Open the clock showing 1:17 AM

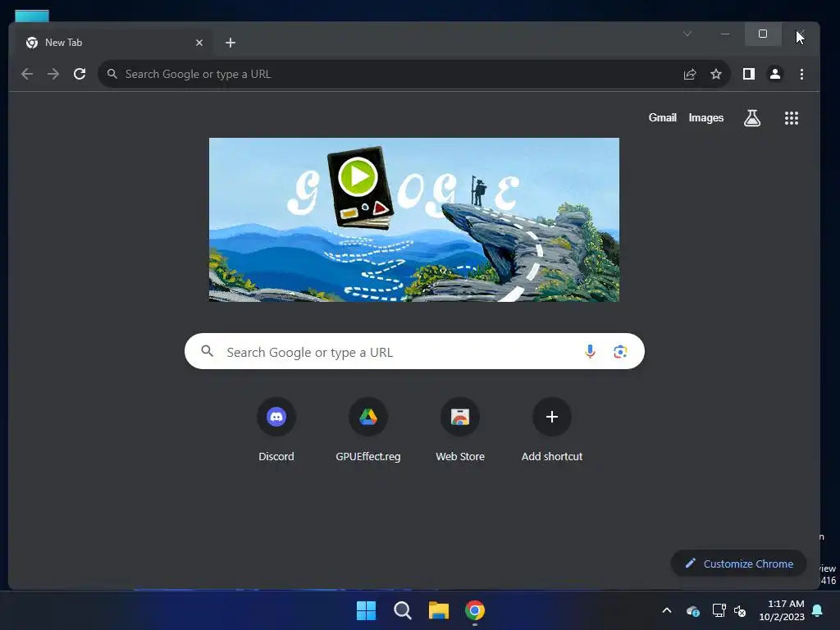tap(782, 610)
